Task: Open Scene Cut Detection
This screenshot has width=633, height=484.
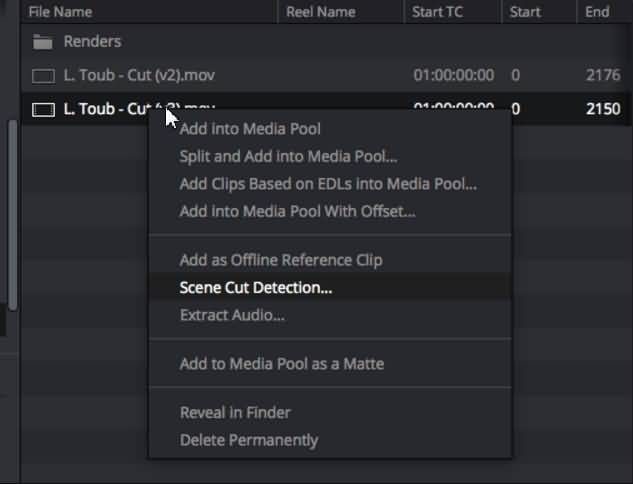Action: pyautogui.click(x=255, y=287)
